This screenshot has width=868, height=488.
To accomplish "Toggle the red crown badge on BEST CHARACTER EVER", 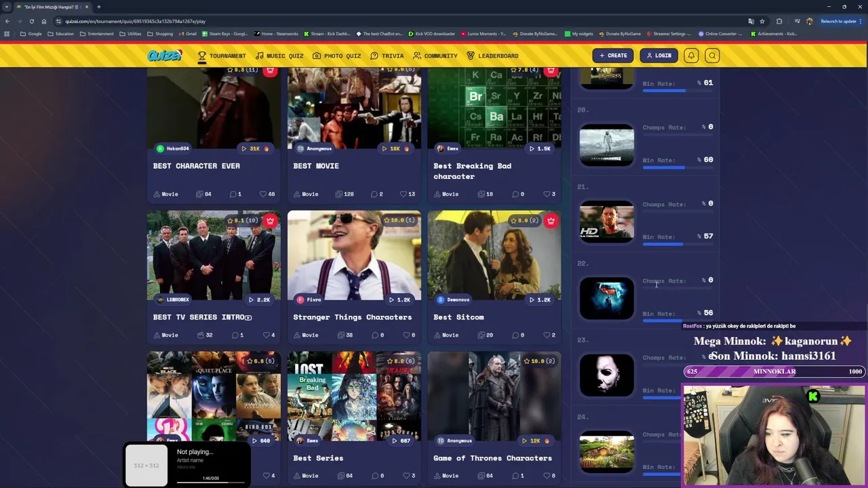I will 271,70.
